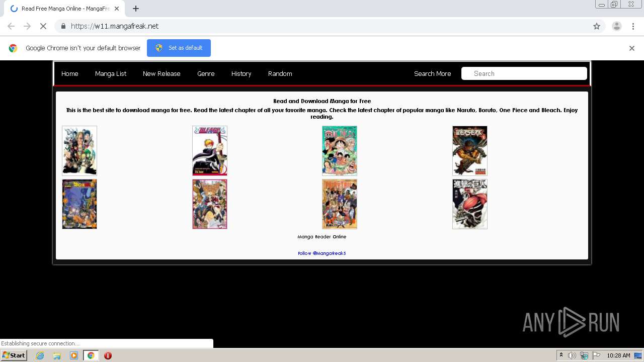Open the volume speaker icon

coord(572,355)
